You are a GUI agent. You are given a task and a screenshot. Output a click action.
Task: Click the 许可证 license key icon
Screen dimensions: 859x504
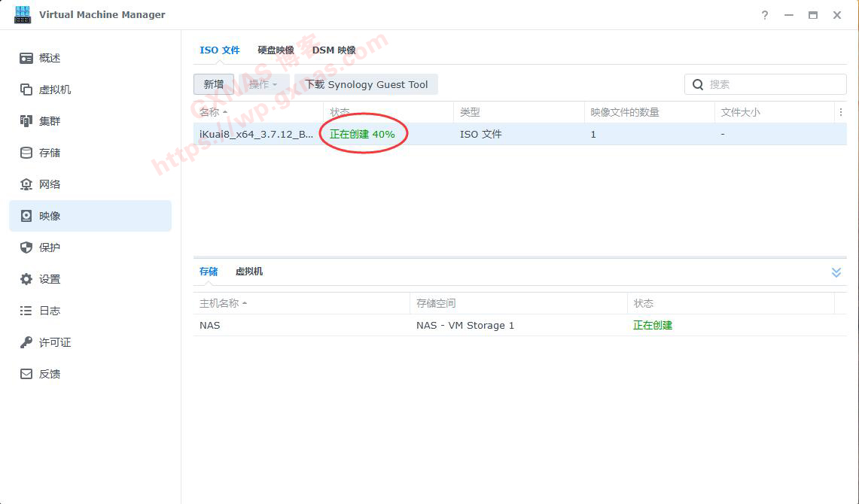coord(26,342)
